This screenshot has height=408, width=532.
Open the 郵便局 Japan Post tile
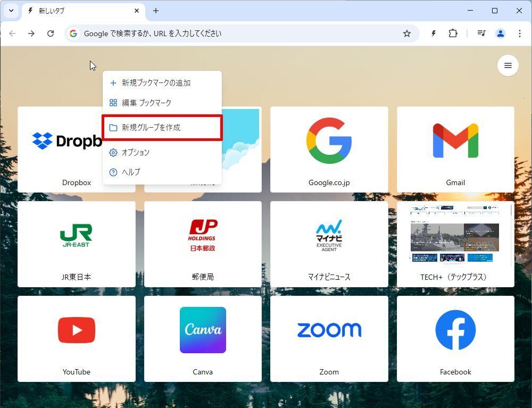click(203, 244)
